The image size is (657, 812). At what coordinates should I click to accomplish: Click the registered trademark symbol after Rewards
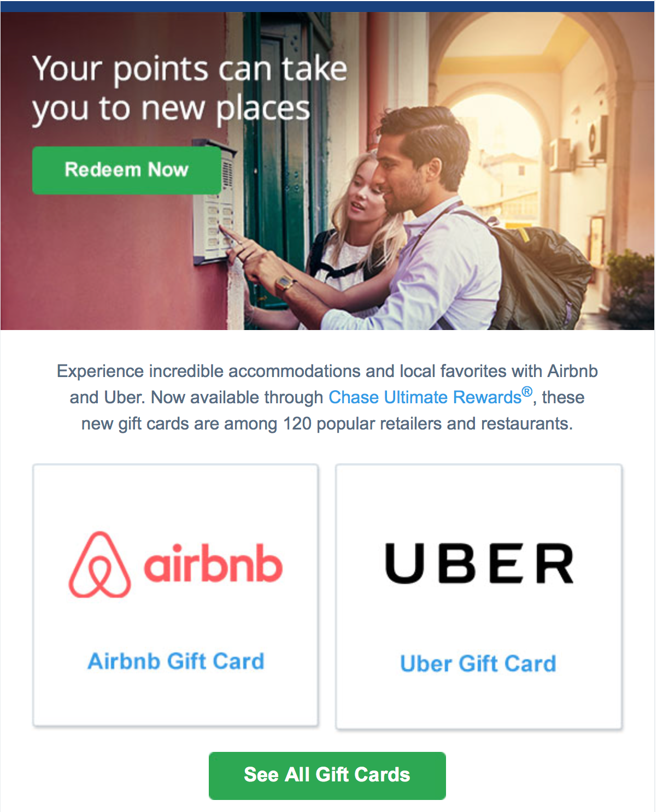[x=527, y=392]
